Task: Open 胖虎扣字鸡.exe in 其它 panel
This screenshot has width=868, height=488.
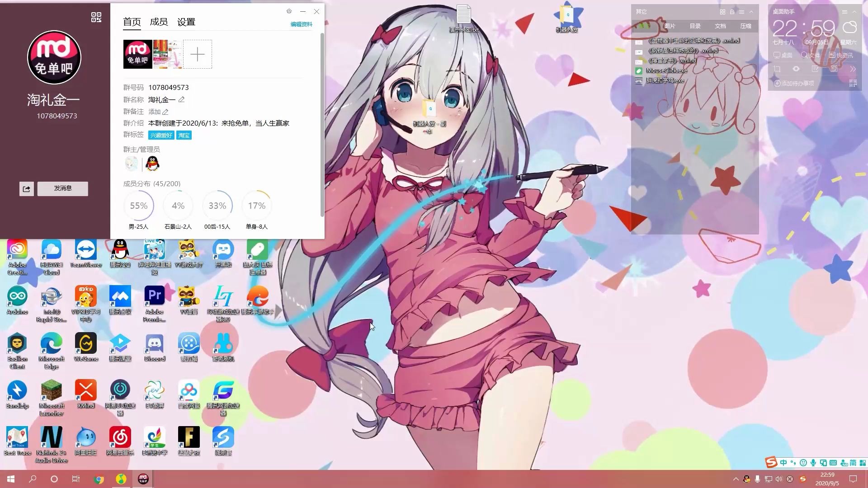Action: (660, 80)
